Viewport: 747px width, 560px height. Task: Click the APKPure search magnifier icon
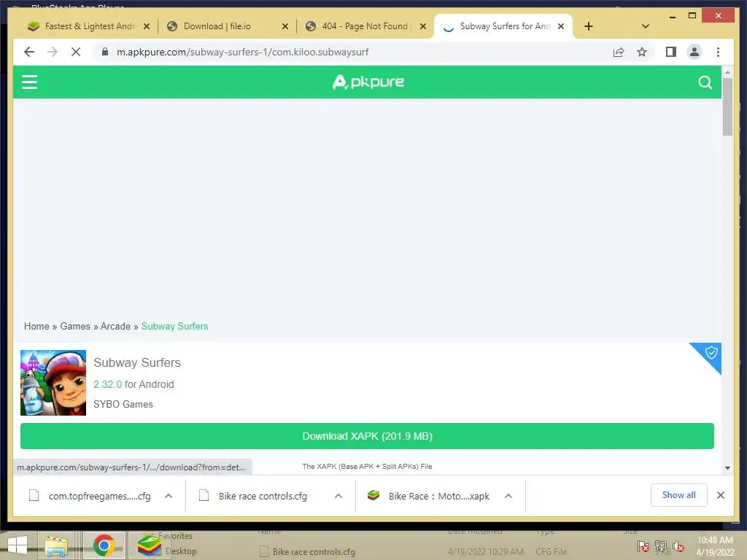[705, 82]
